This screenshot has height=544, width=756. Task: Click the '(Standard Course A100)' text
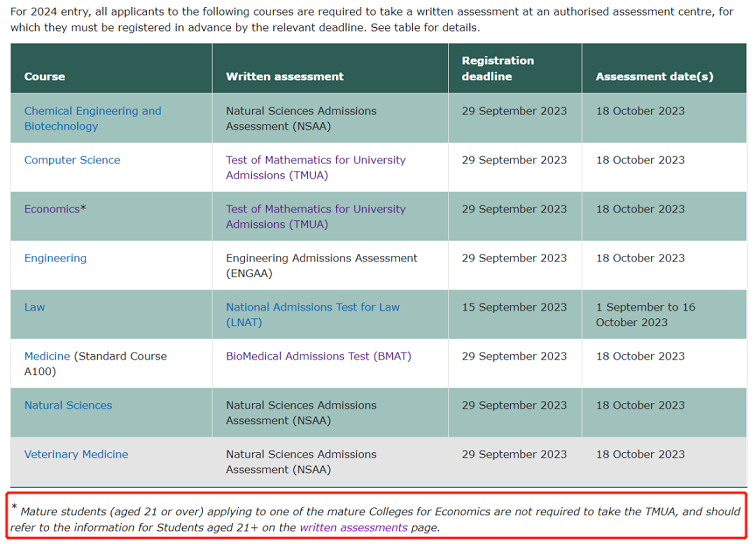(x=95, y=364)
